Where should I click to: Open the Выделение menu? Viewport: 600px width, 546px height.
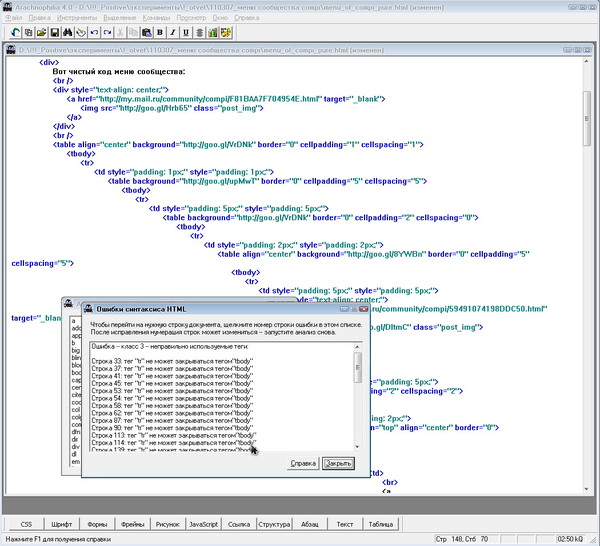tap(119, 18)
